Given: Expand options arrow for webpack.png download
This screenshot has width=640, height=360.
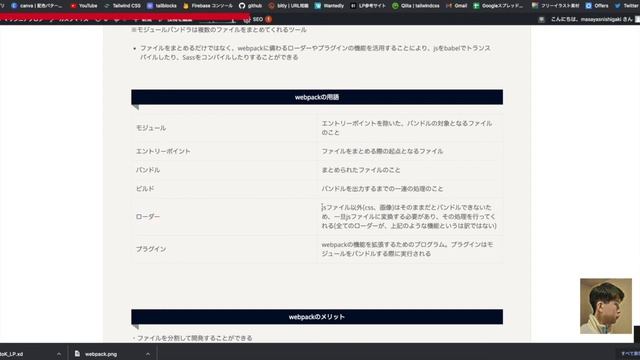Looking at the screenshot, I should [148, 354].
